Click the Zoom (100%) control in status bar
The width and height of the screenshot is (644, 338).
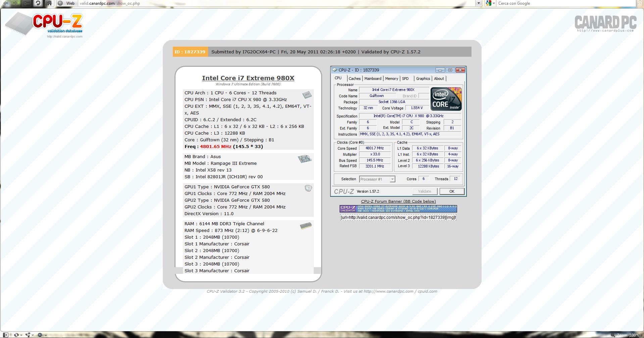click(x=626, y=335)
